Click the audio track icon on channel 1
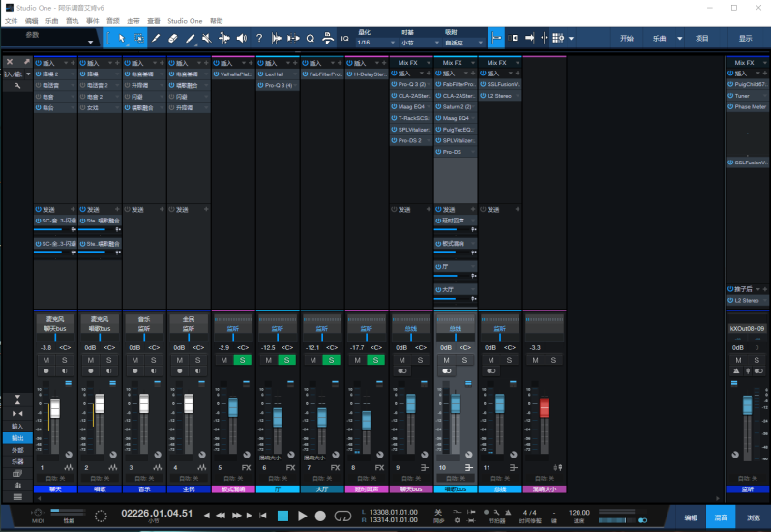Screen dimensions: 771x532 tap(68, 467)
